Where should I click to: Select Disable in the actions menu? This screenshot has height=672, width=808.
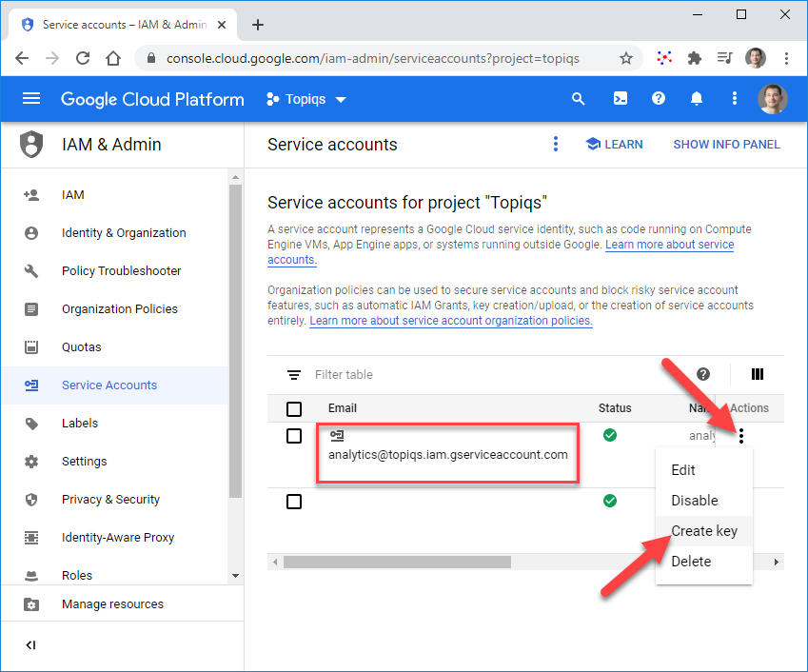pos(694,501)
